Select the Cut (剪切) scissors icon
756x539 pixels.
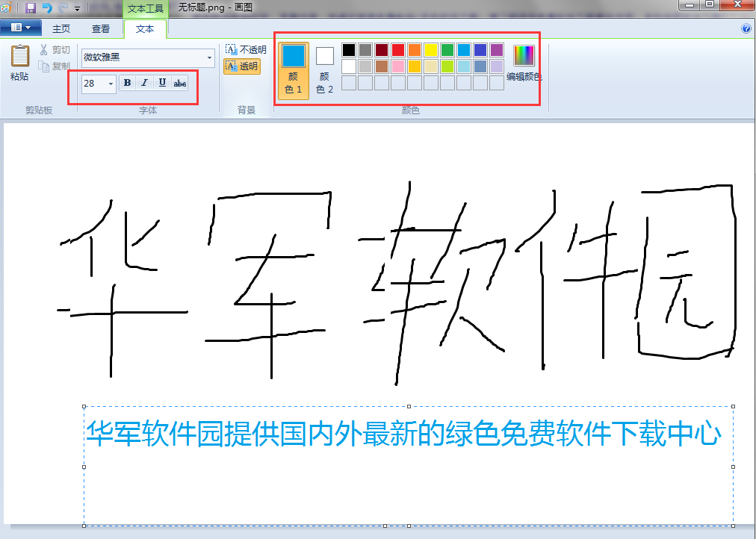[x=44, y=49]
